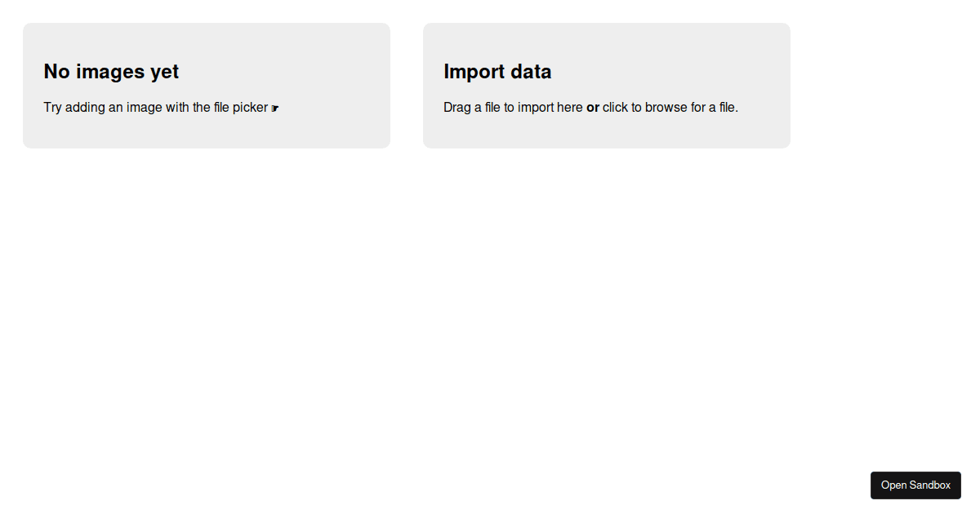Click the pointing hand emoji icon

tap(275, 108)
